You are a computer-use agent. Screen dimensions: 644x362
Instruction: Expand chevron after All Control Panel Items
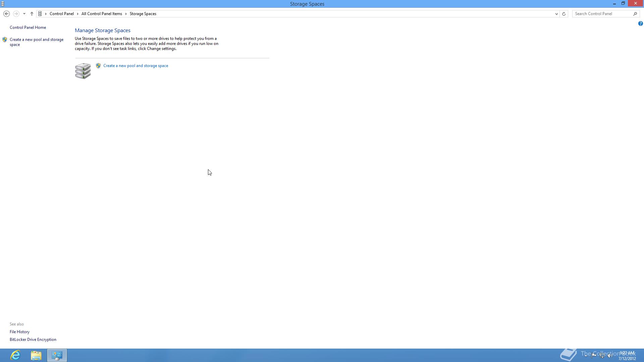pos(126,14)
